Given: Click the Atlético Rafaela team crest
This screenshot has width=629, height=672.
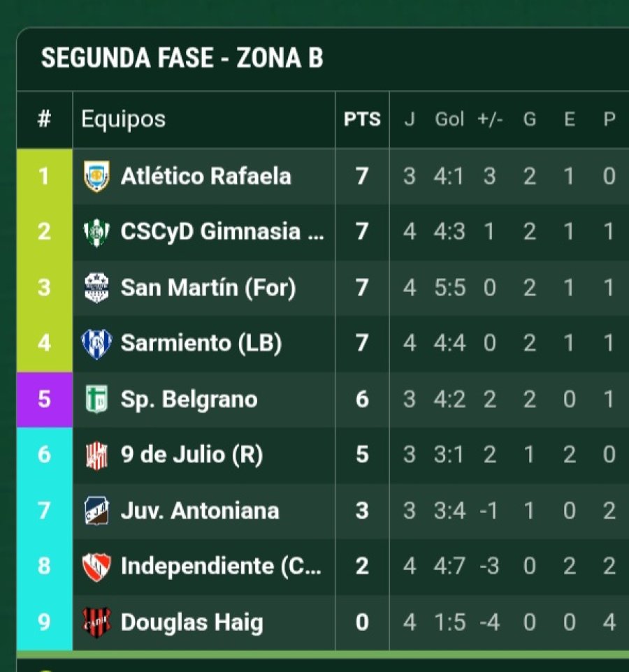Looking at the screenshot, I should point(96,176).
